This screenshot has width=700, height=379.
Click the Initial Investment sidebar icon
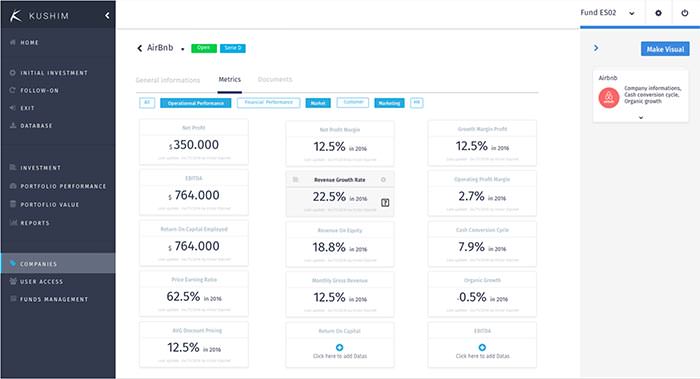coord(12,72)
